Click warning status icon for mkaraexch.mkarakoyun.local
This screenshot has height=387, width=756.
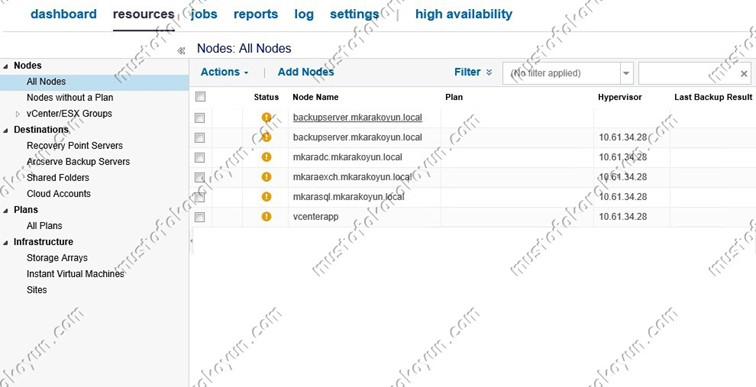coord(266,177)
